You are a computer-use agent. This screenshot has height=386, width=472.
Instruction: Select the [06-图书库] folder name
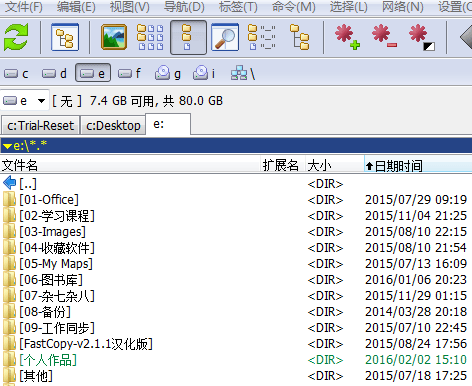pos(51,280)
